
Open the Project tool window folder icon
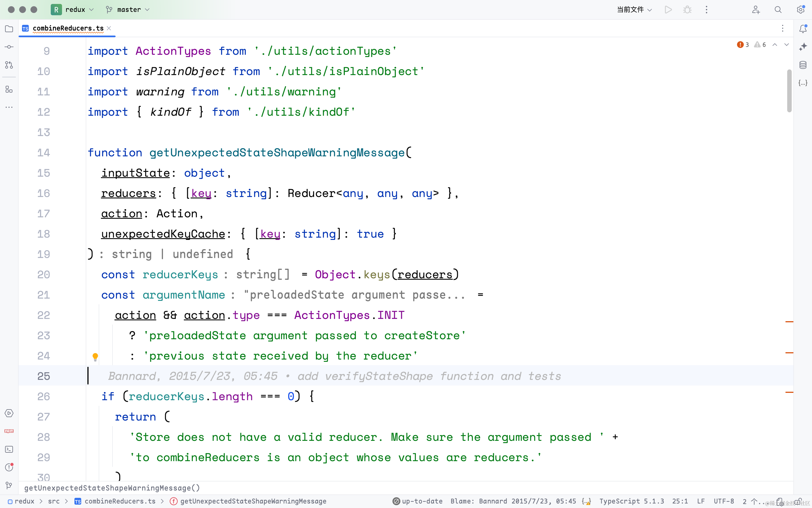click(9, 29)
